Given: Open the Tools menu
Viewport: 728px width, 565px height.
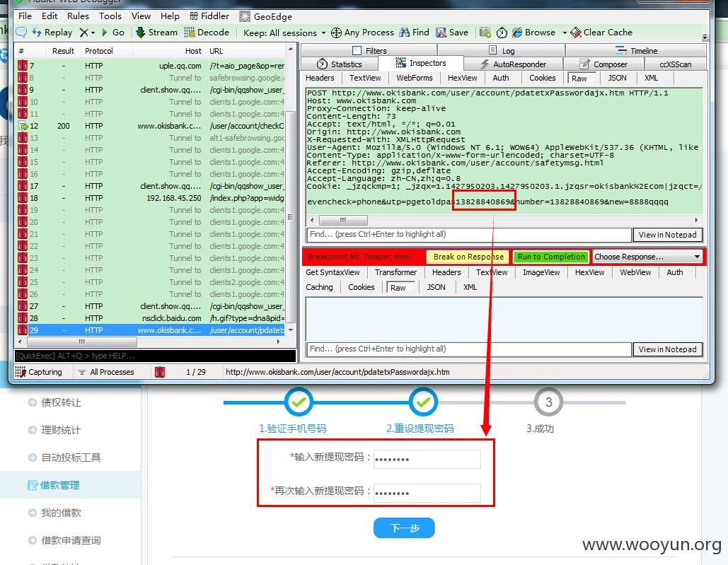Looking at the screenshot, I should [110, 16].
